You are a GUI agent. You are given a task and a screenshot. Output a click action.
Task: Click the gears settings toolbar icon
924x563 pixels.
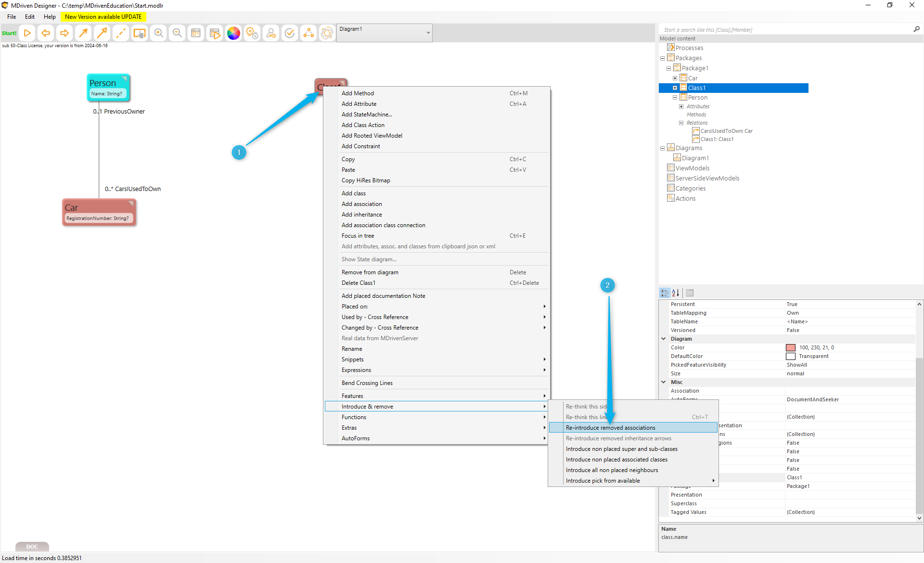pyautogui.click(x=252, y=33)
